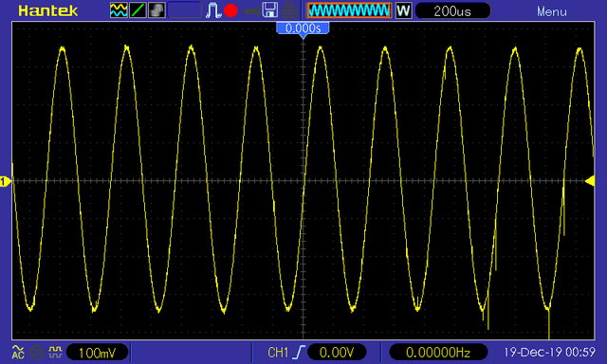Click the 0.000s horizontal position marker

click(303, 28)
